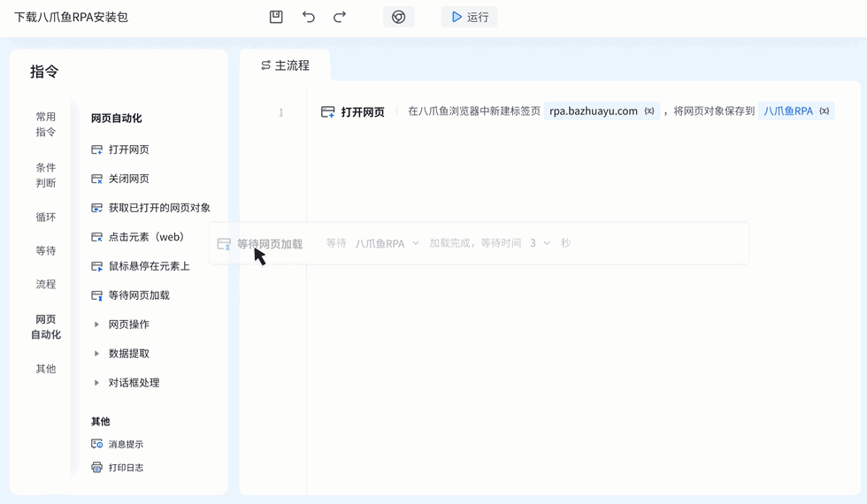This screenshot has height=504, width=867.
Task: Click the 获取已打开的网页对象 icon
Action: click(x=96, y=208)
